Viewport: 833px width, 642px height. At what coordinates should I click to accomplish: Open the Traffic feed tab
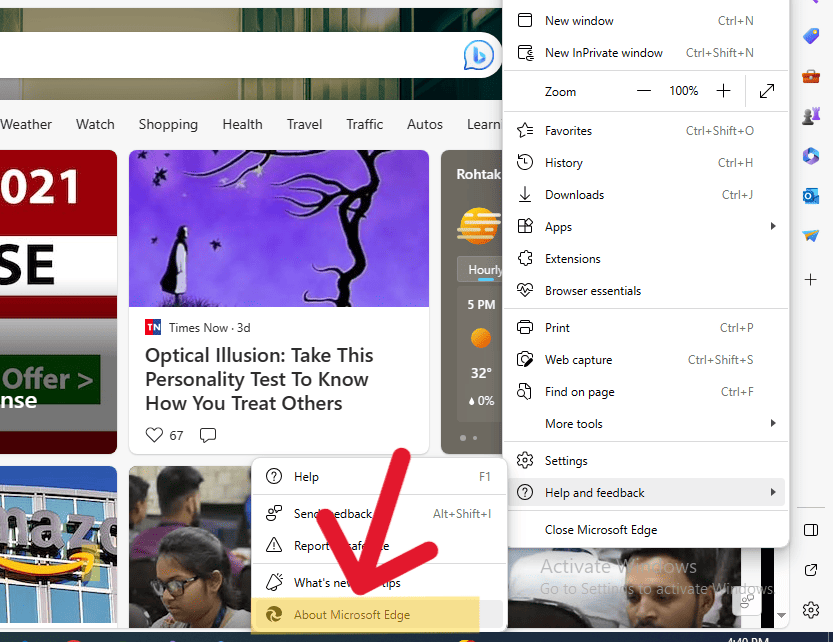coord(364,124)
